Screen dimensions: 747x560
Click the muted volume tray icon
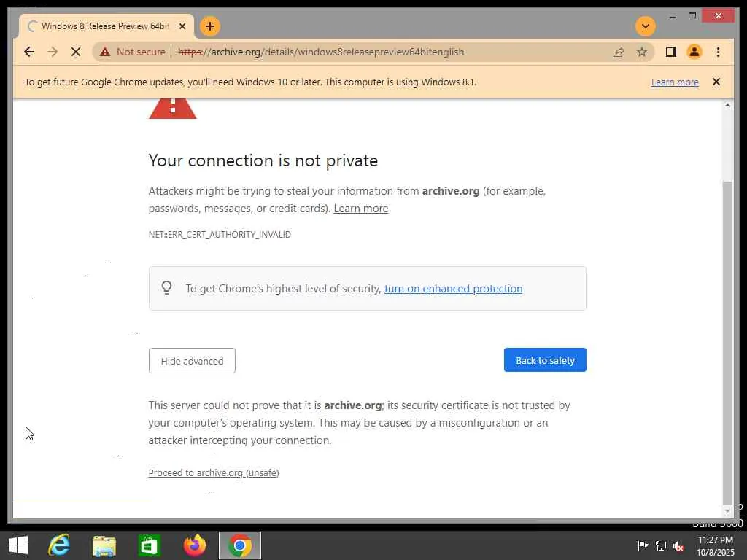pos(678,545)
